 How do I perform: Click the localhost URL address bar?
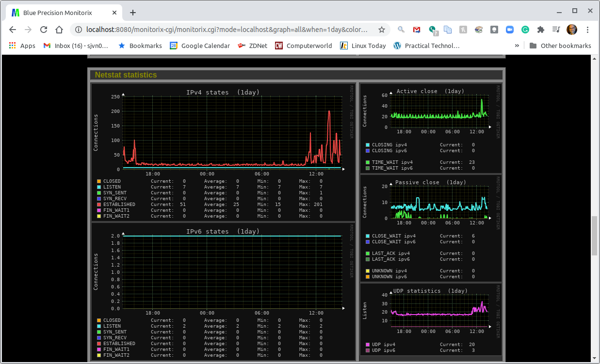pos(226,30)
